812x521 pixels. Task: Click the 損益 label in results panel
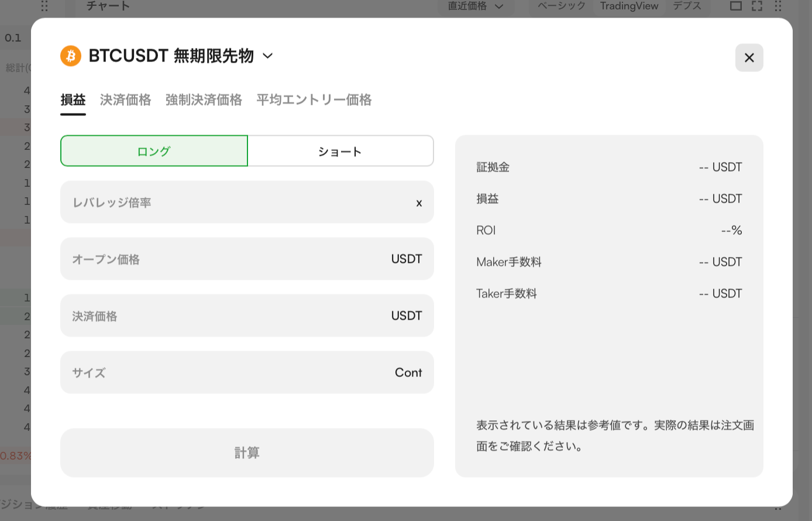(x=487, y=199)
